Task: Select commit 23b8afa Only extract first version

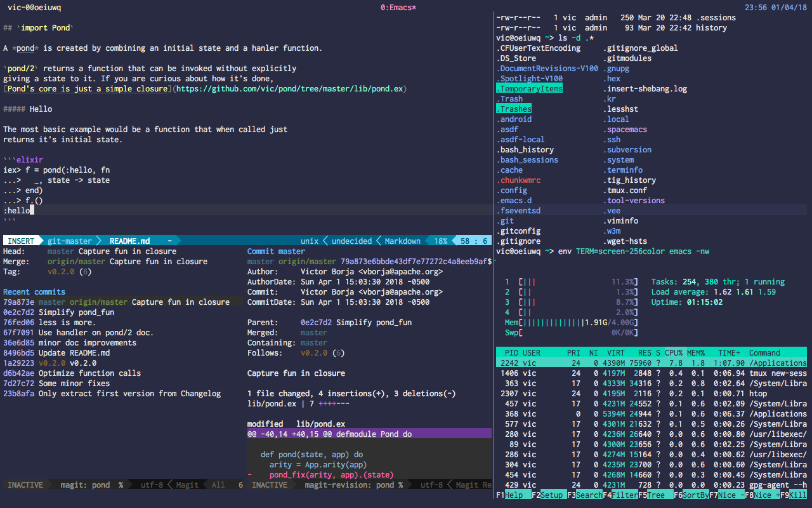Action: click(x=112, y=394)
